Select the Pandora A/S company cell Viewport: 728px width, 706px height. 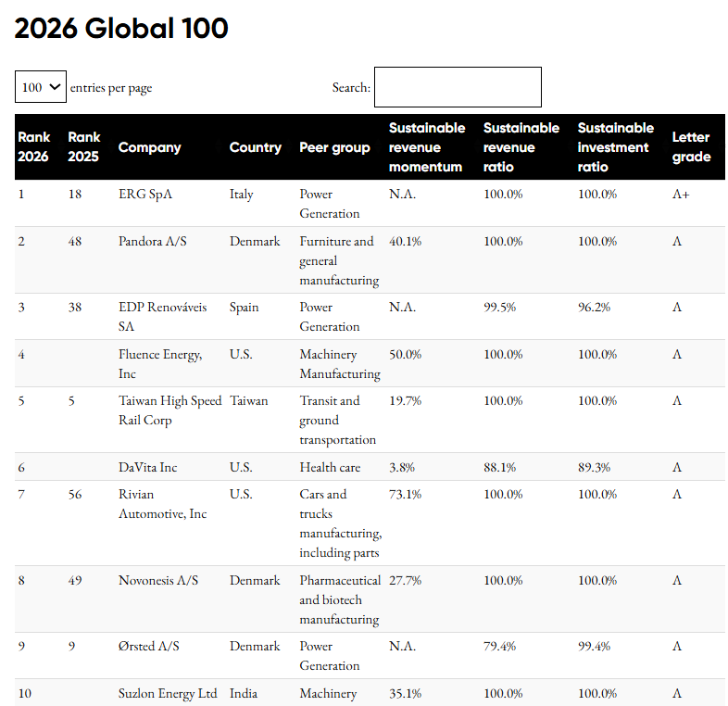153,242
